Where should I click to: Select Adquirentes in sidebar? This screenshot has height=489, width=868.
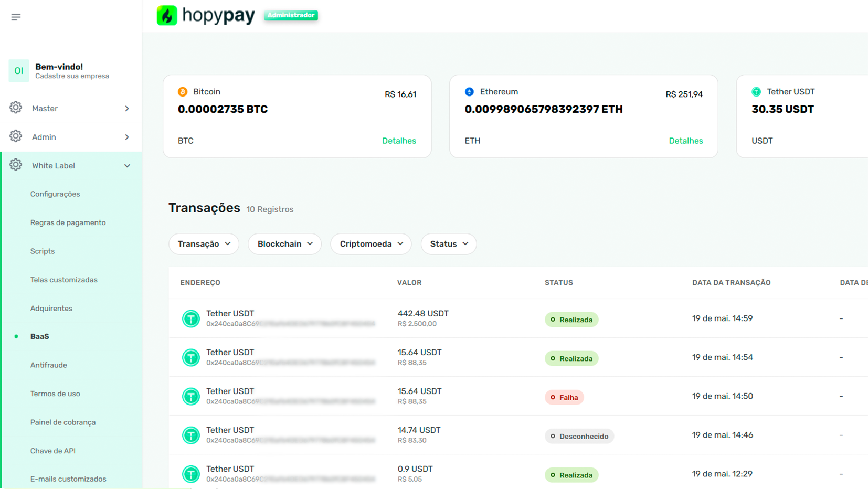click(x=51, y=309)
